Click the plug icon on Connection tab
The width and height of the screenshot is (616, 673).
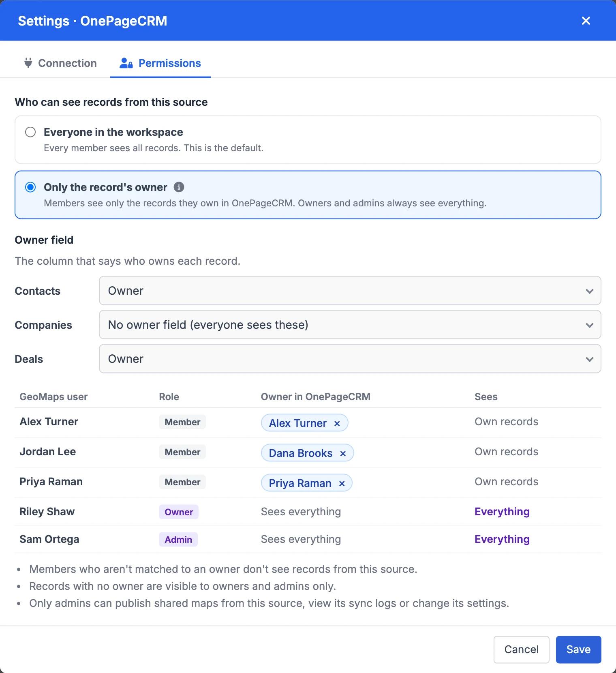point(28,63)
